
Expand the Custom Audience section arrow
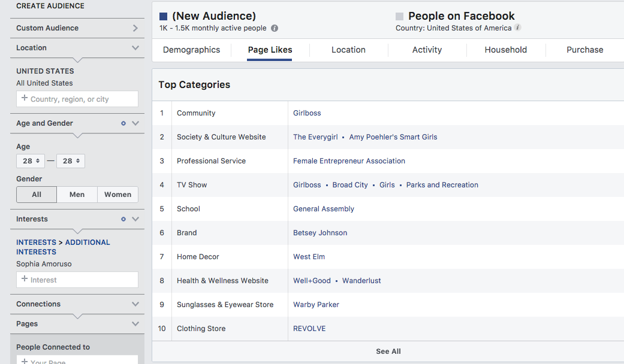pos(135,28)
